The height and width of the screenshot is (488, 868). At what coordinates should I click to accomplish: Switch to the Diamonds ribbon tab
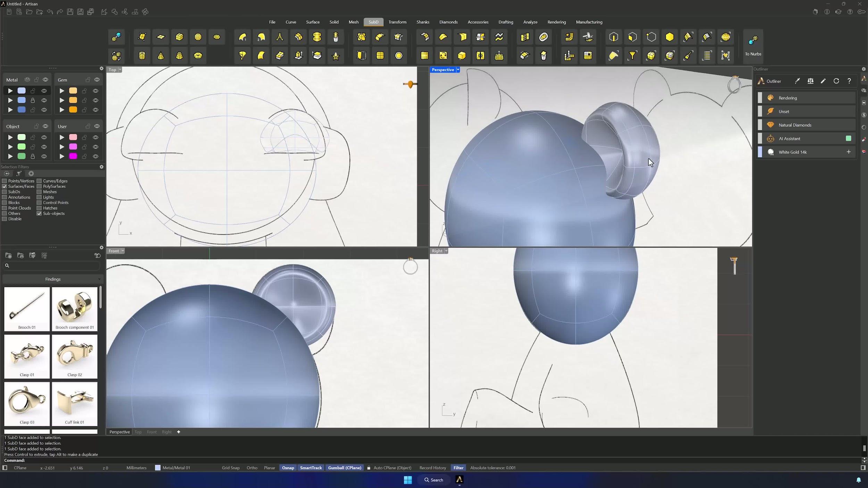(448, 22)
